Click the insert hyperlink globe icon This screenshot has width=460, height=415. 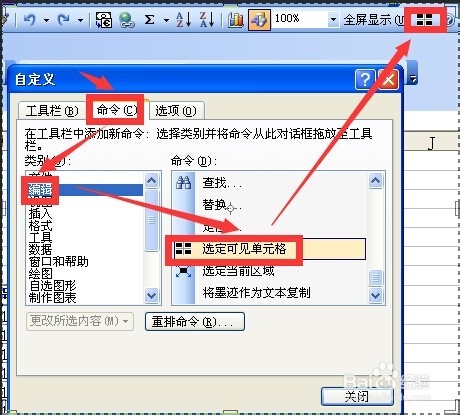point(127,20)
